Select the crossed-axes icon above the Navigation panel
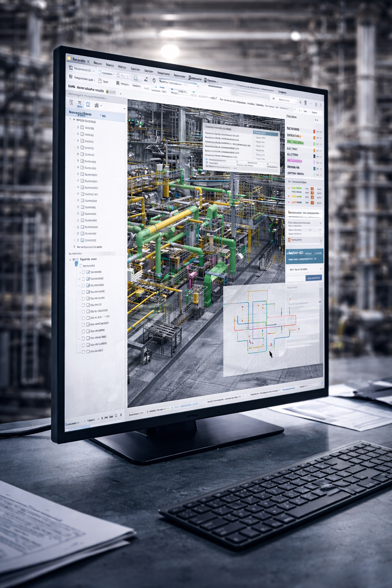 pyautogui.click(x=80, y=103)
